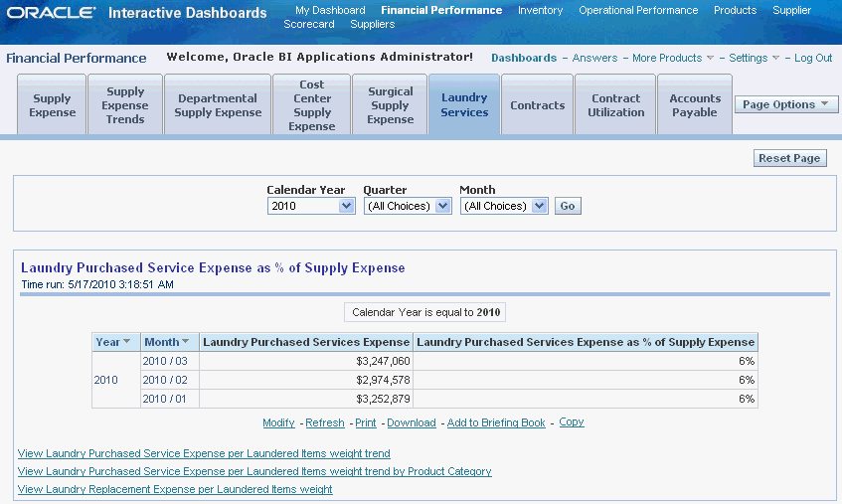Drill into month 2010 / 03
This screenshot has height=504, width=842.
point(165,361)
